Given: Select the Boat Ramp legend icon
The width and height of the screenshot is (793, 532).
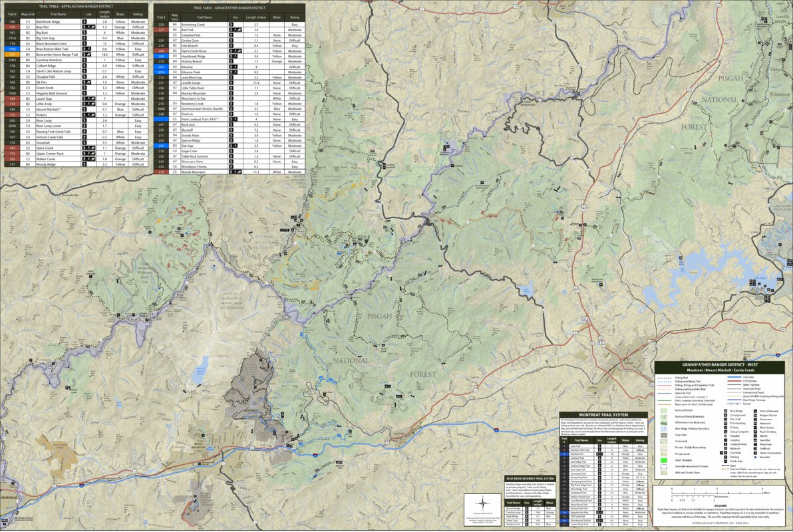Looking at the screenshot, I should pyautogui.click(x=725, y=411).
